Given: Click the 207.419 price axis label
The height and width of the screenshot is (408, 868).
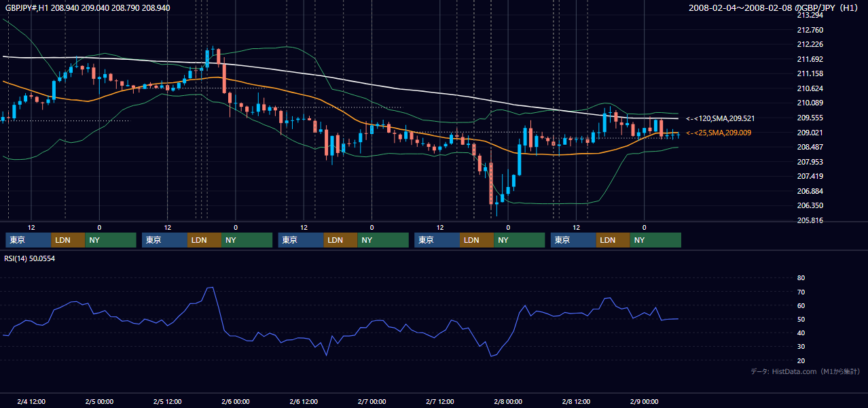Looking at the screenshot, I should [810, 176].
